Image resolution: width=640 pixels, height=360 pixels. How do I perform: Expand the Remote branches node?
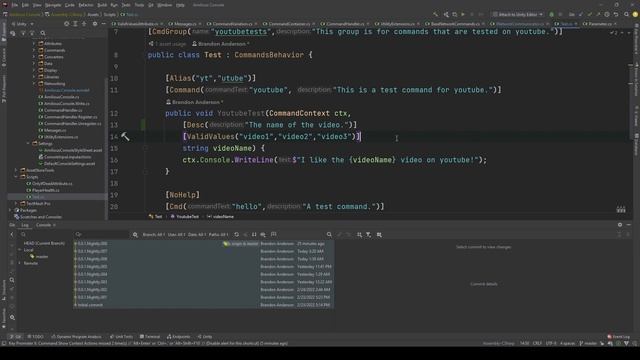click(19, 263)
